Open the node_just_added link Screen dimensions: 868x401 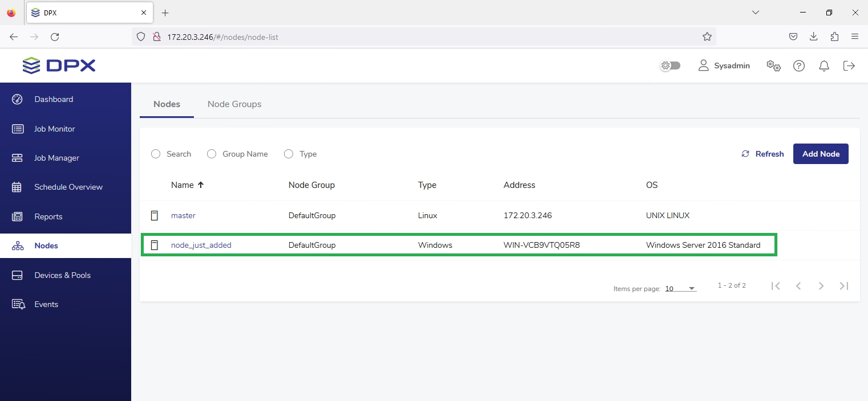[x=201, y=245]
